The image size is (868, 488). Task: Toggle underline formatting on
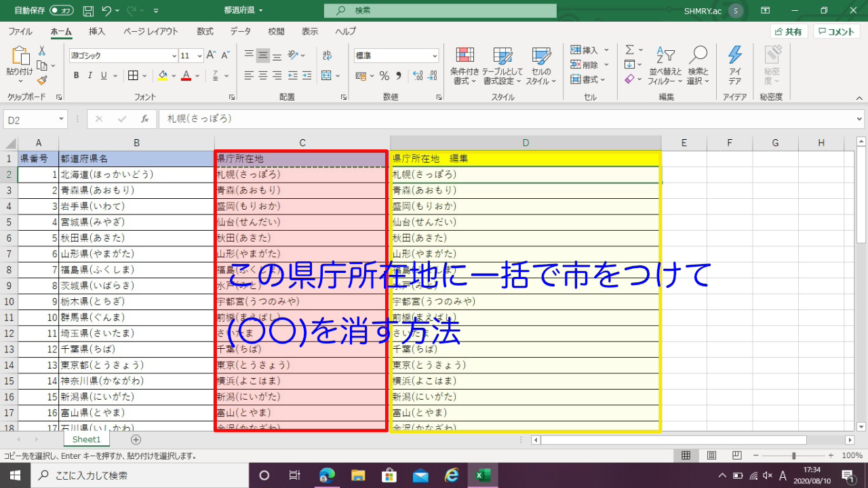tap(104, 75)
